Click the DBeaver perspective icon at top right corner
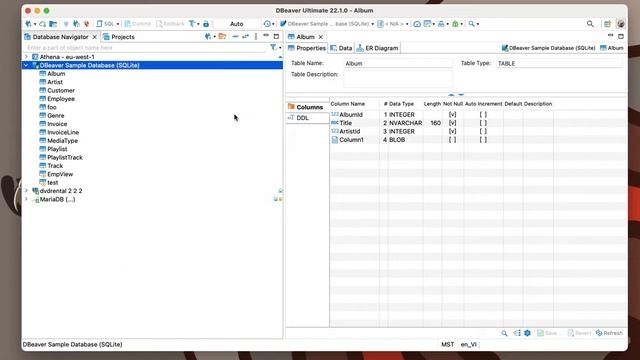640x360 pixels. point(620,24)
